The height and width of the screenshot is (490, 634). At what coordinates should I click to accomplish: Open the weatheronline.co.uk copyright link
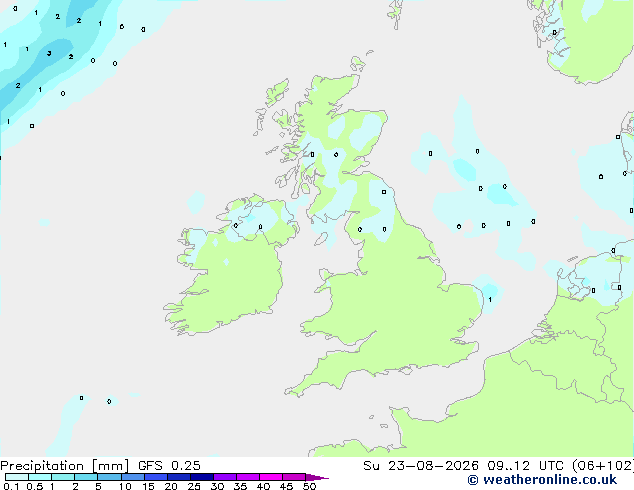(x=542, y=480)
